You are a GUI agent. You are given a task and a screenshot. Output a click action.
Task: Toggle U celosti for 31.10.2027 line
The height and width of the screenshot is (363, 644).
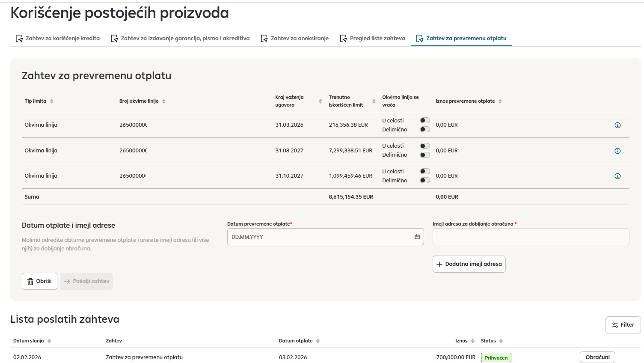tap(425, 171)
